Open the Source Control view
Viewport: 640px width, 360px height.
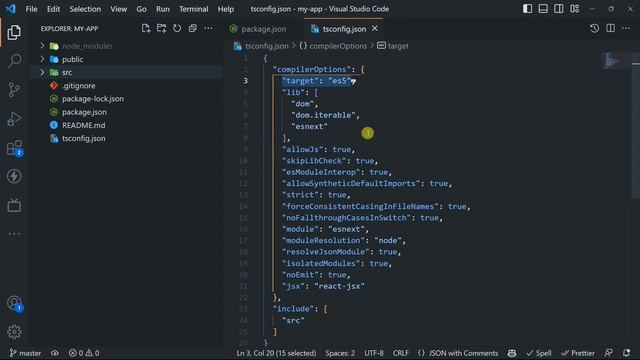click(x=14, y=90)
